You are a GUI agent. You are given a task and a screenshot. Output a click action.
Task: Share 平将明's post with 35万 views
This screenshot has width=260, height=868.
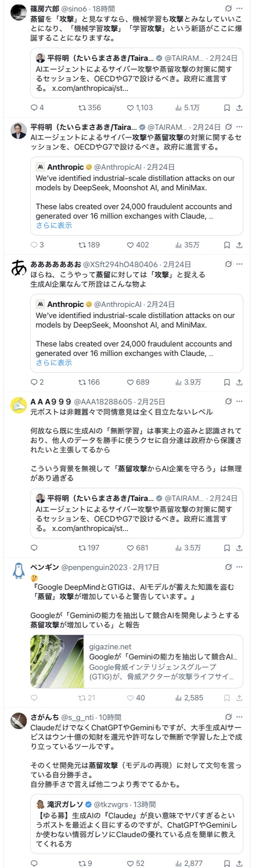tap(239, 245)
